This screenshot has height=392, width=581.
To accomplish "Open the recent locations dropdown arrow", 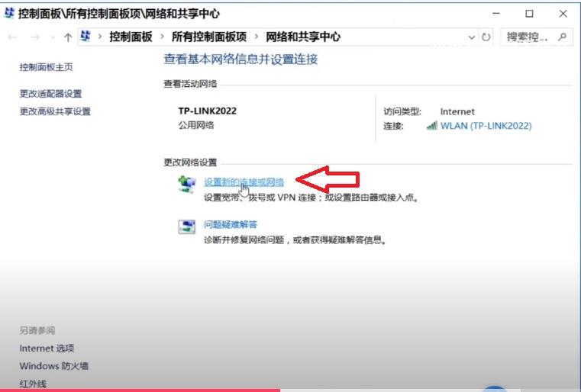I will (x=51, y=37).
